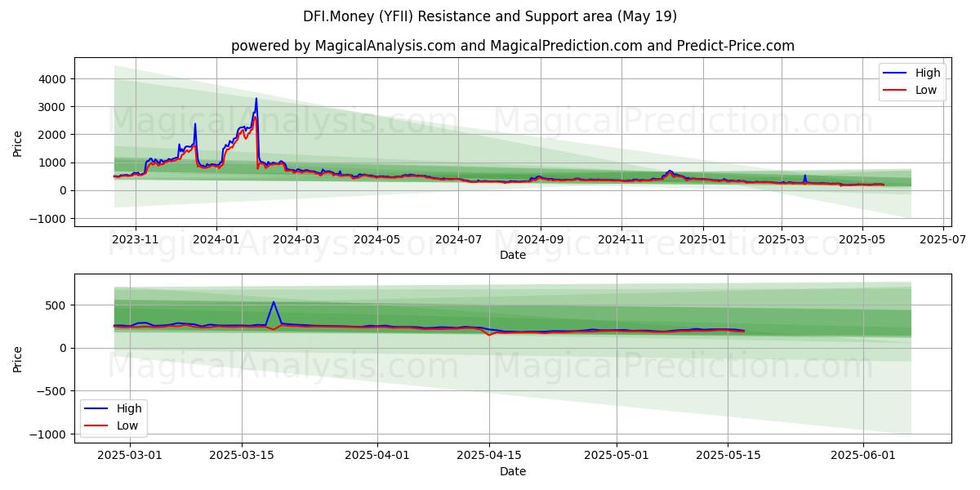Click the −500 y-axis tick in bottom chart

(53, 391)
